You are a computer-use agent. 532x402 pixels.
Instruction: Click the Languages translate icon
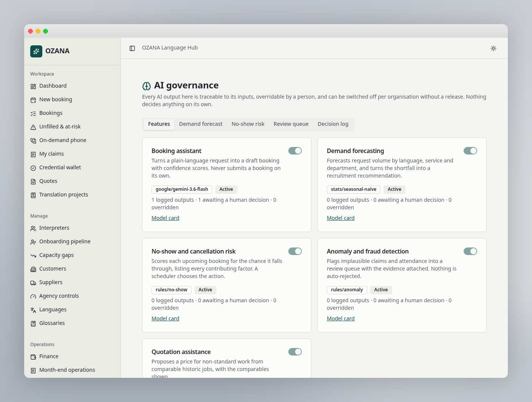tap(33, 310)
